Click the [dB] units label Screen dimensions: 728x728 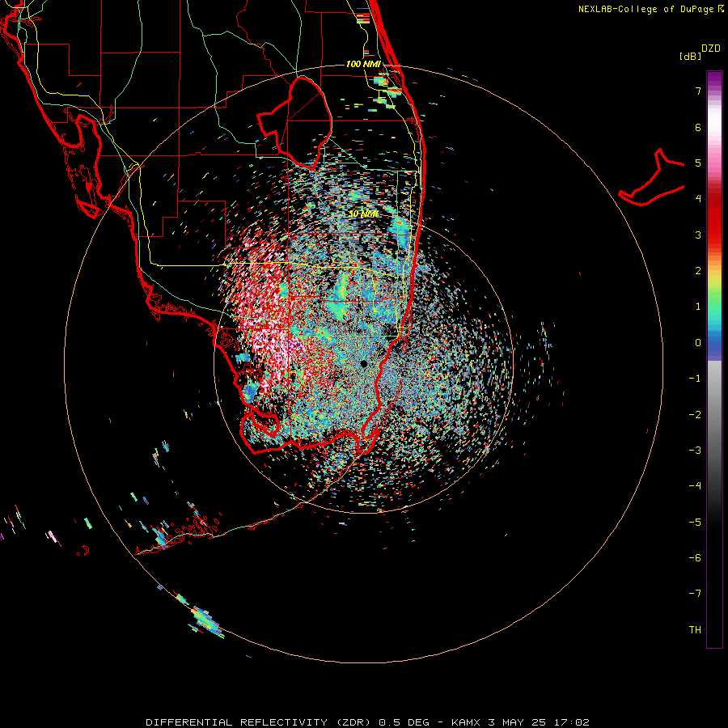(691, 56)
